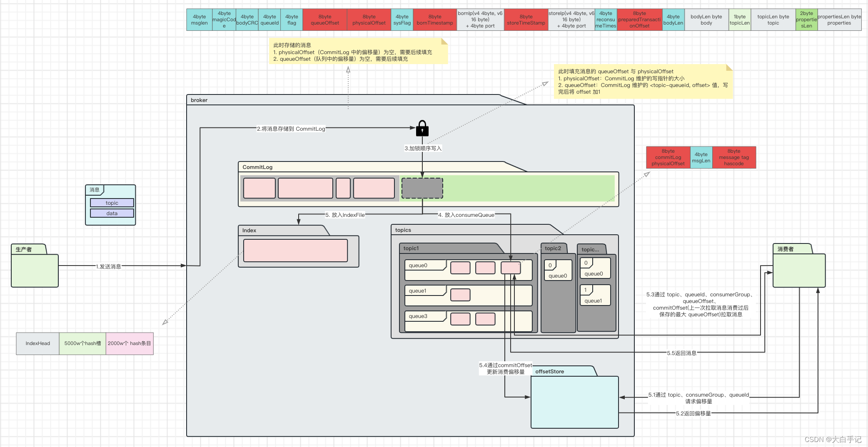This screenshot has width=868, height=447.
Task: Click the 'topic' field in the 消息 box
Action: click(x=112, y=203)
